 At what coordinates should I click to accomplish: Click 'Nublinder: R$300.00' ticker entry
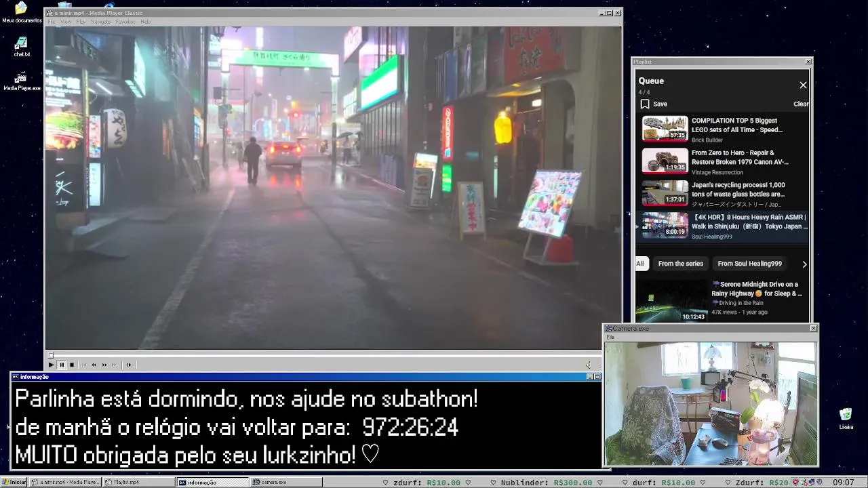tap(547, 483)
